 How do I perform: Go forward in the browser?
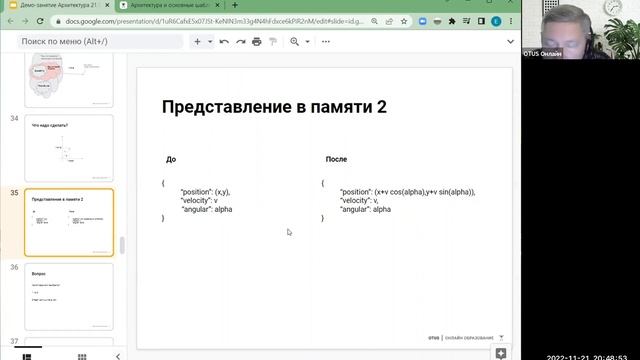click(25, 21)
